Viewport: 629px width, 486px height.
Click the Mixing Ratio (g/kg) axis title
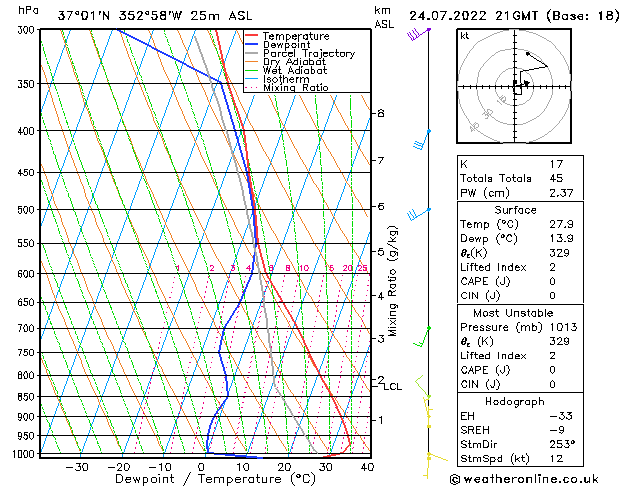(x=392, y=281)
